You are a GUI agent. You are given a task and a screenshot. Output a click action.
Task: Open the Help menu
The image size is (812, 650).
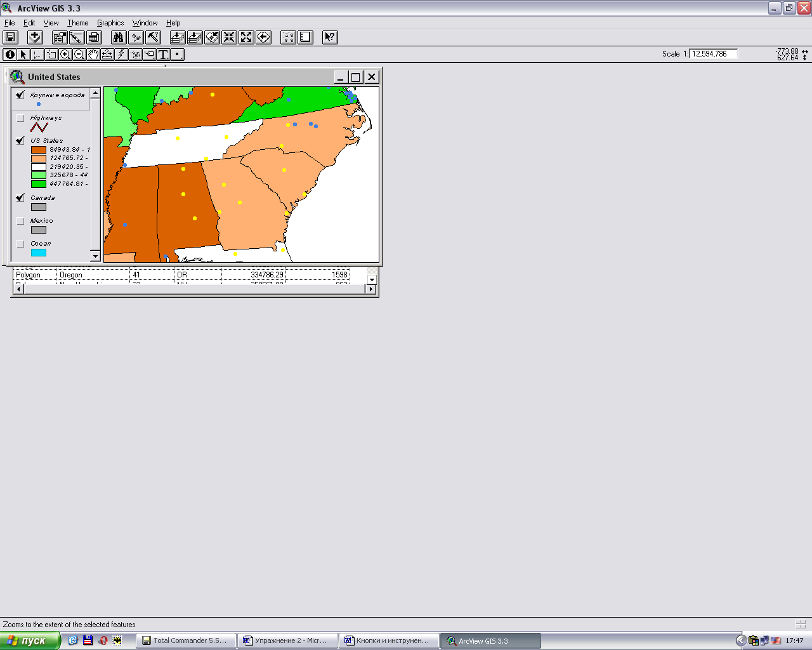tap(173, 23)
